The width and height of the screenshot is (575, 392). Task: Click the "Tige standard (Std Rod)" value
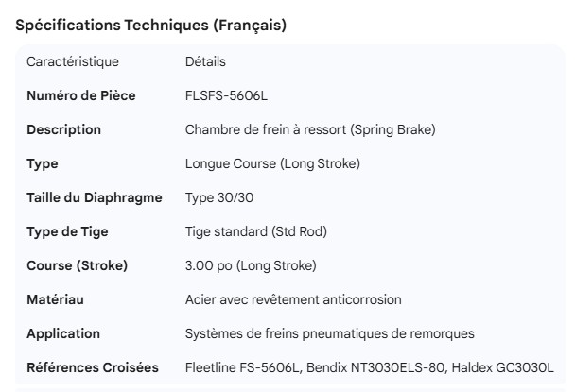[256, 231]
